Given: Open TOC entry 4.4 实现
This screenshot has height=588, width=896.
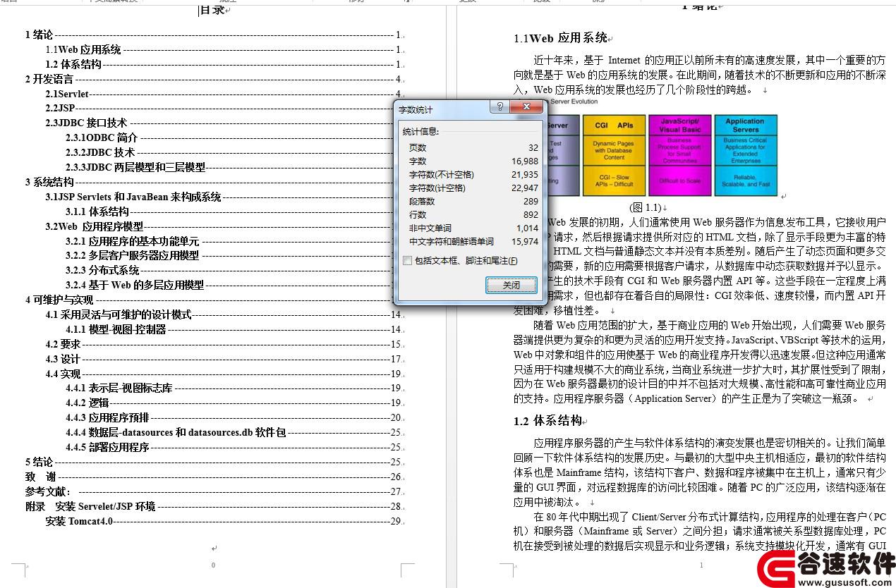Looking at the screenshot, I should [x=224, y=374].
